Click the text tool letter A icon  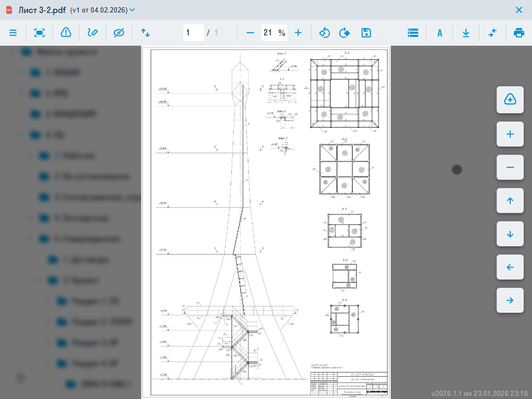440,33
